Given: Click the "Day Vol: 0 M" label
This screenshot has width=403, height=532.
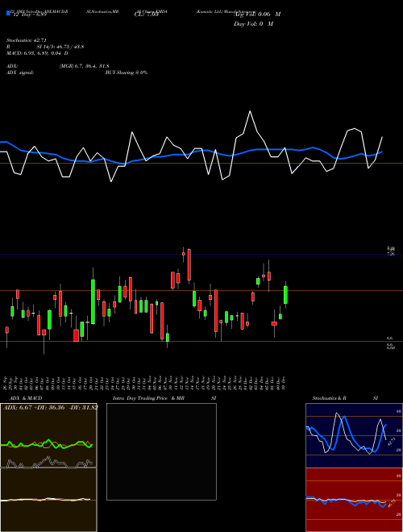Looking at the screenshot, I should [253, 24].
